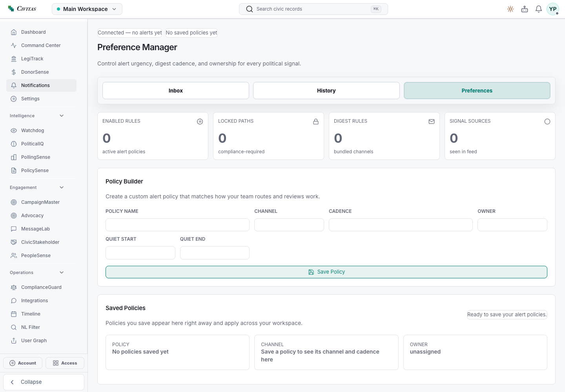565x392 pixels.
Task: Open CivicStakeholder in sidebar
Action: [41, 242]
